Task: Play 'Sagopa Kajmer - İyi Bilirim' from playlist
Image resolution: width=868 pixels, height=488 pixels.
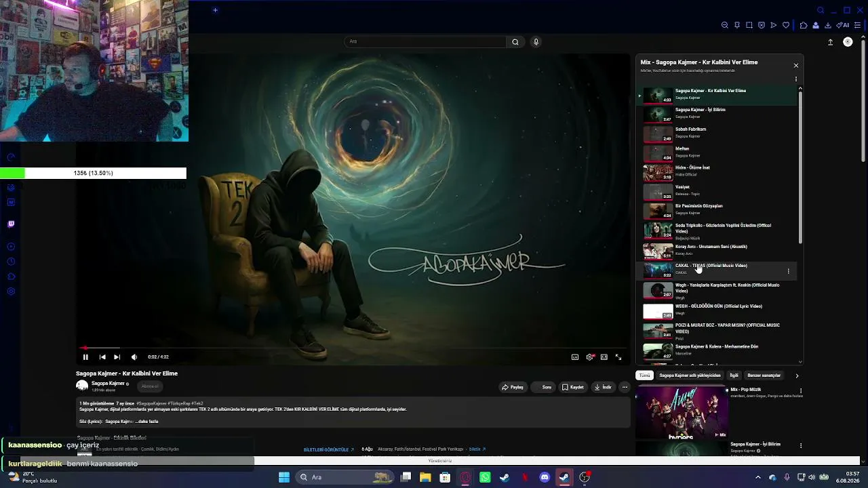Action: point(719,113)
